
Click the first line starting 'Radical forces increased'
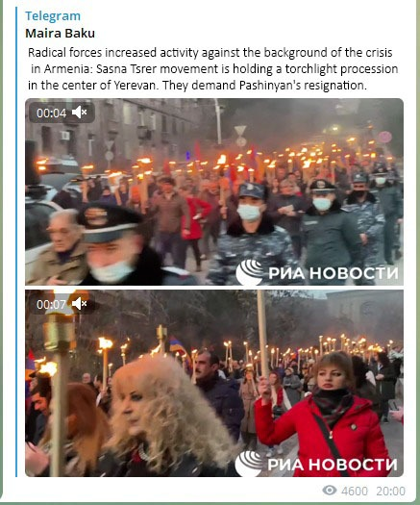pyautogui.click(x=210, y=53)
